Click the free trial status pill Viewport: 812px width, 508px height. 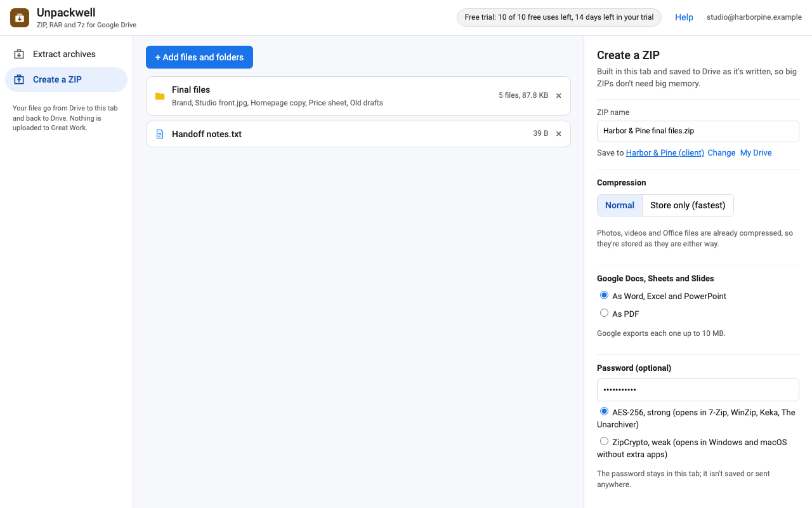[x=559, y=17]
